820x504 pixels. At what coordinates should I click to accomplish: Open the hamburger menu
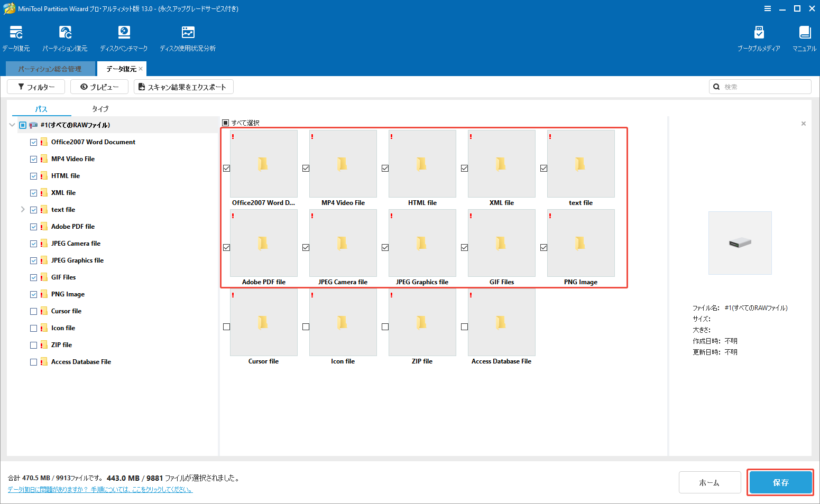point(768,8)
